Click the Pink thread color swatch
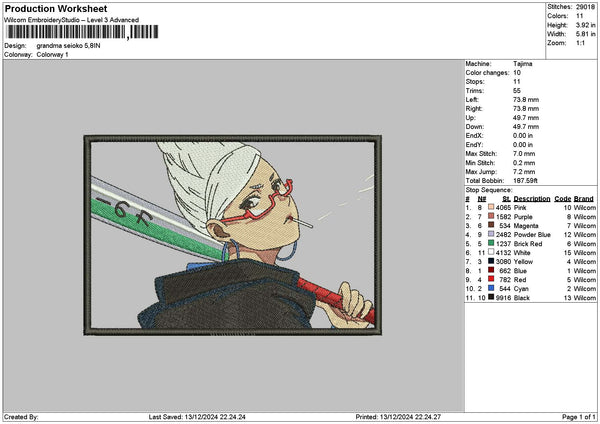This screenshot has height=424, width=600. 491,207
